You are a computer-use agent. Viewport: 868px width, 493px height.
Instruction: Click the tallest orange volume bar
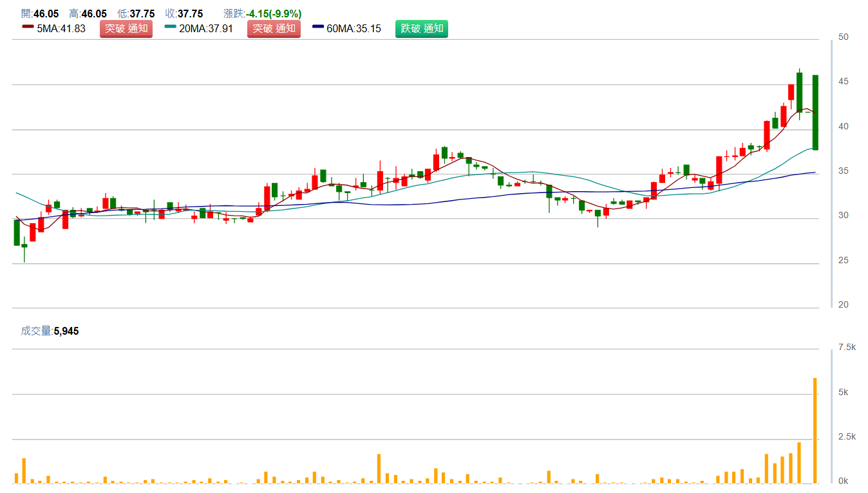pyautogui.click(x=815, y=430)
